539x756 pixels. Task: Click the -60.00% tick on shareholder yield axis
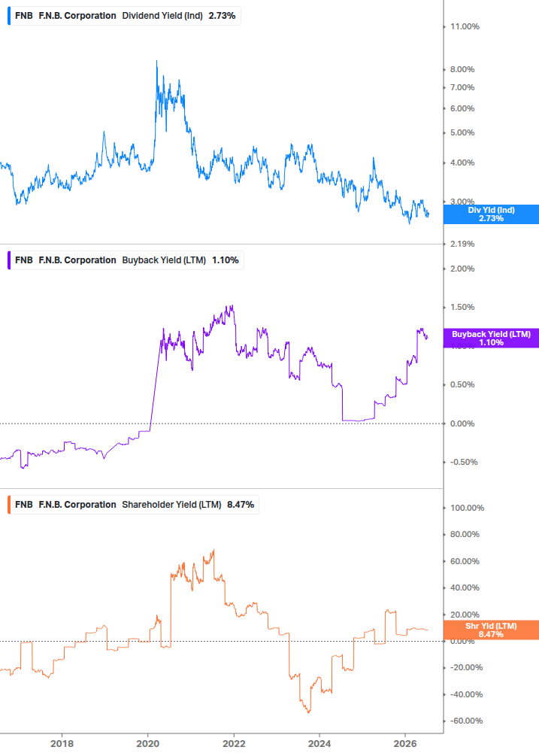(x=466, y=721)
